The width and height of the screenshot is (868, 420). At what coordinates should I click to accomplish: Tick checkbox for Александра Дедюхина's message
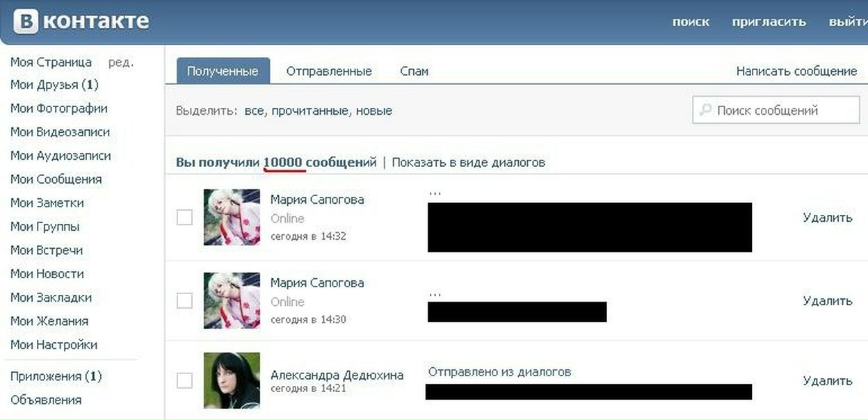[184, 380]
